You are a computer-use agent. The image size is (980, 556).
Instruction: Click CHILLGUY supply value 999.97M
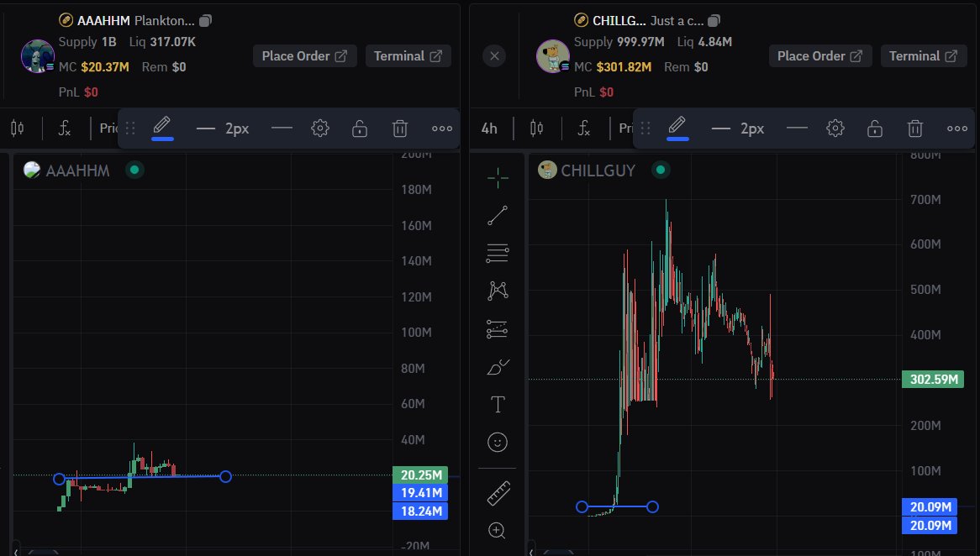[640, 42]
